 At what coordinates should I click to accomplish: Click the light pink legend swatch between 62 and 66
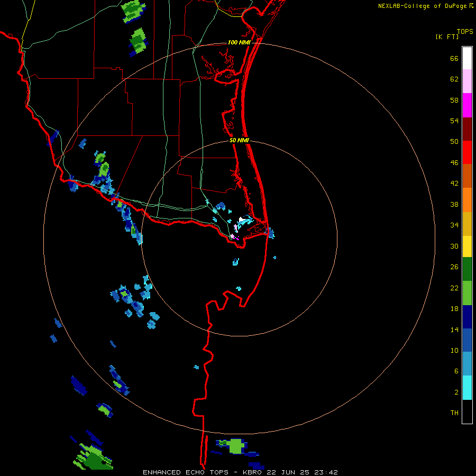[x=467, y=81]
